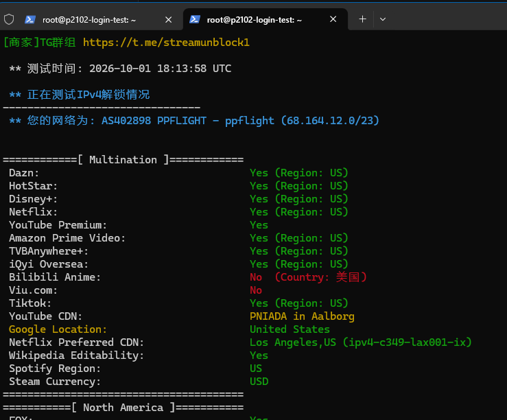Close the first terminal tab
Screen dimensions: 507x420
(x=169, y=20)
